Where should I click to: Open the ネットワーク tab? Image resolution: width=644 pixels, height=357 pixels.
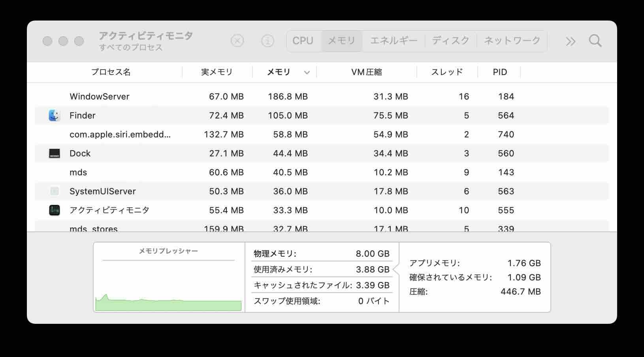(512, 41)
